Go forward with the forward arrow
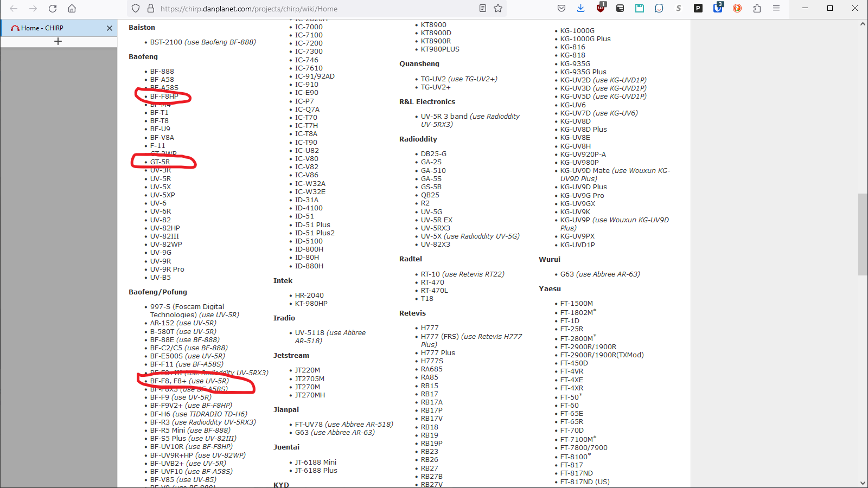The width and height of the screenshot is (868, 488). [33, 8]
